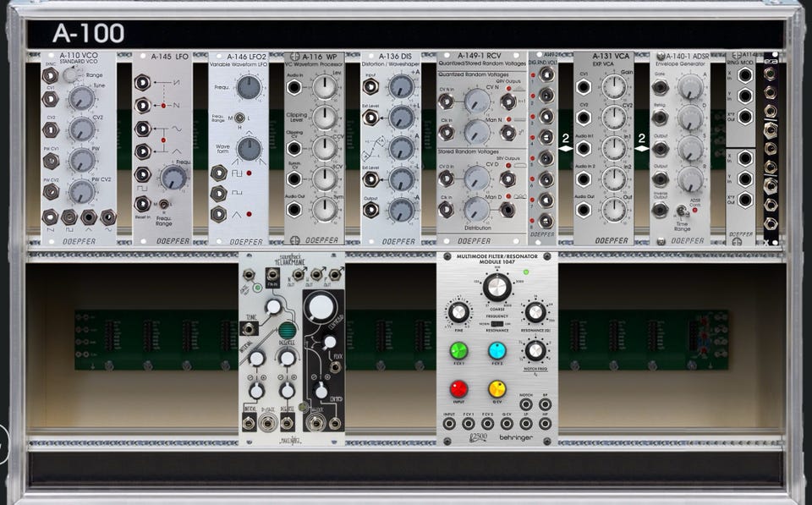812x505 pixels.
Task: Click the Out knob on A-131 VCA
Action: (615, 210)
